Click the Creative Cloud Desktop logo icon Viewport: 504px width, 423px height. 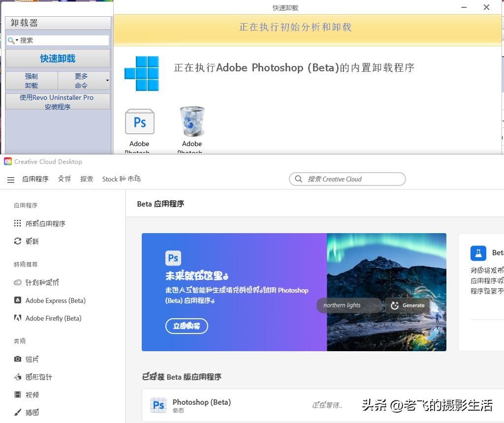click(x=8, y=161)
